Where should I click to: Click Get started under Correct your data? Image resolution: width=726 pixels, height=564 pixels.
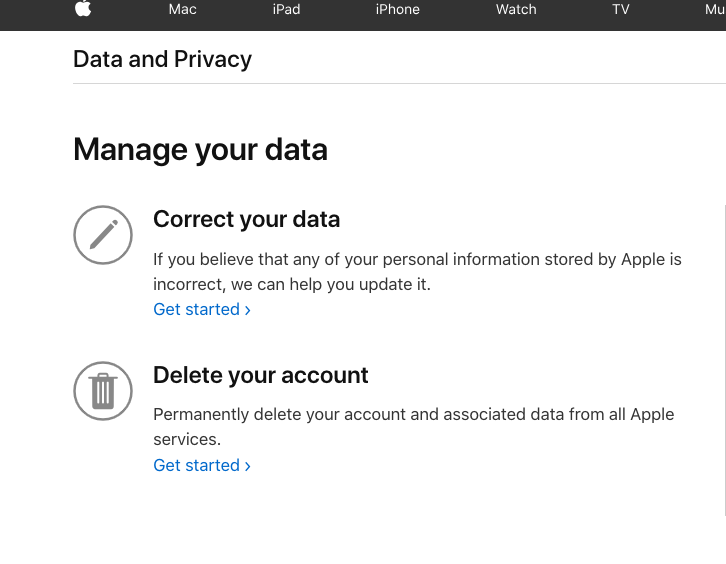coord(196,309)
